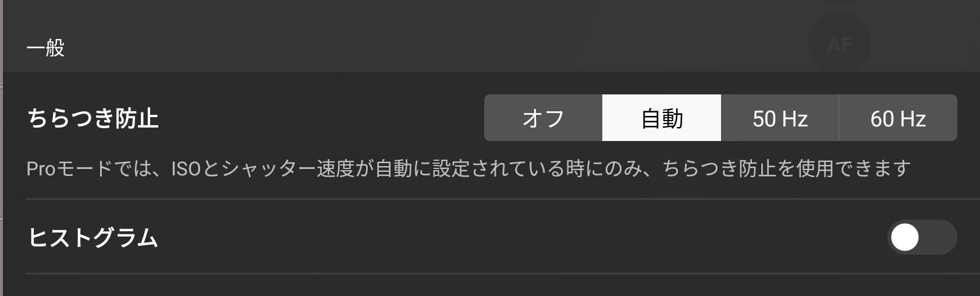The width and height of the screenshot is (980, 296).
Task: Turn off flicker reduction via オフ segment
Action: click(543, 118)
